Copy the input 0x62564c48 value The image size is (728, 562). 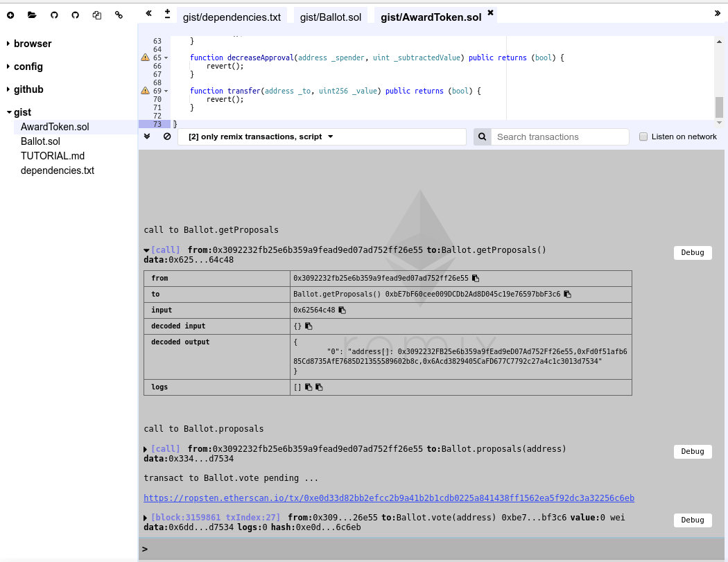point(343,310)
